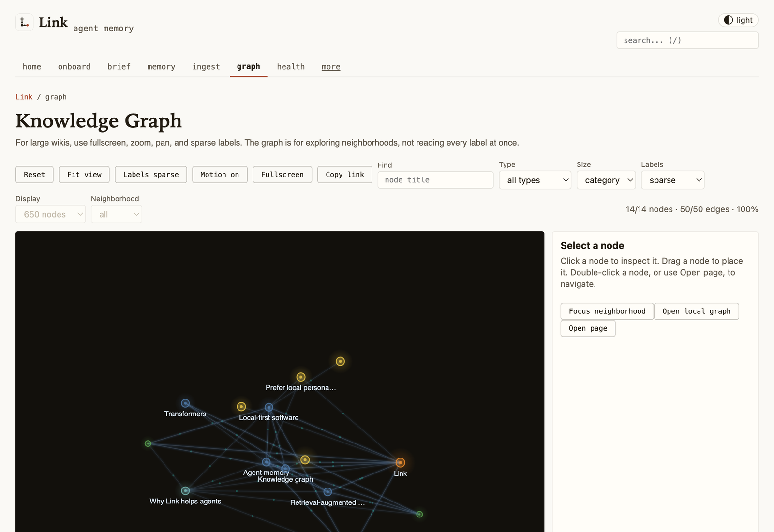Toggle the light theme switch
The image size is (774, 532).
[x=738, y=20]
